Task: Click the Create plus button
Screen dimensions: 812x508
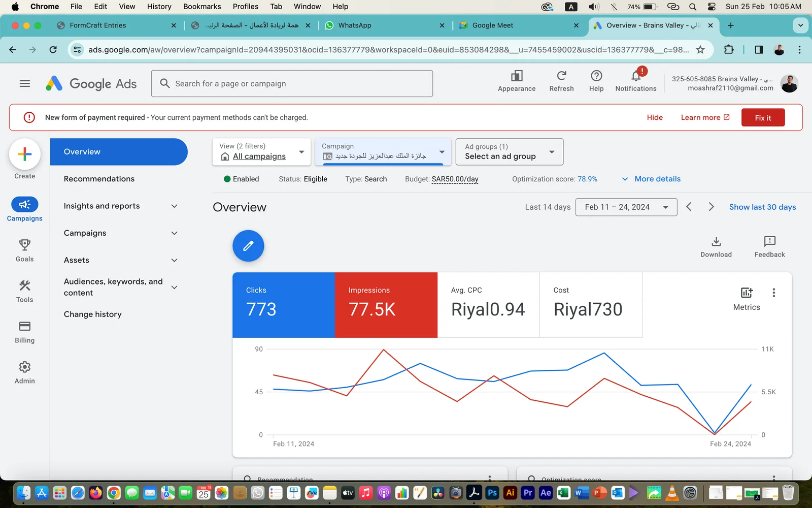Action: point(24,154)
